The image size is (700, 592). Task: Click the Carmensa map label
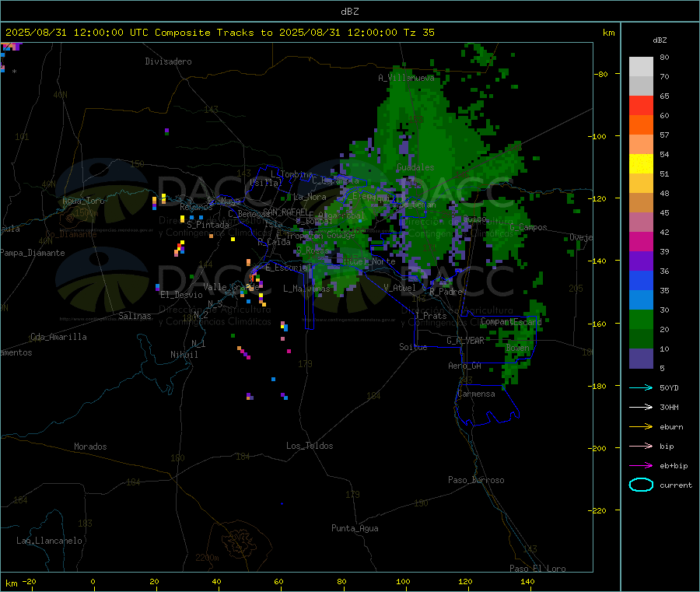(x=476, y=394)
